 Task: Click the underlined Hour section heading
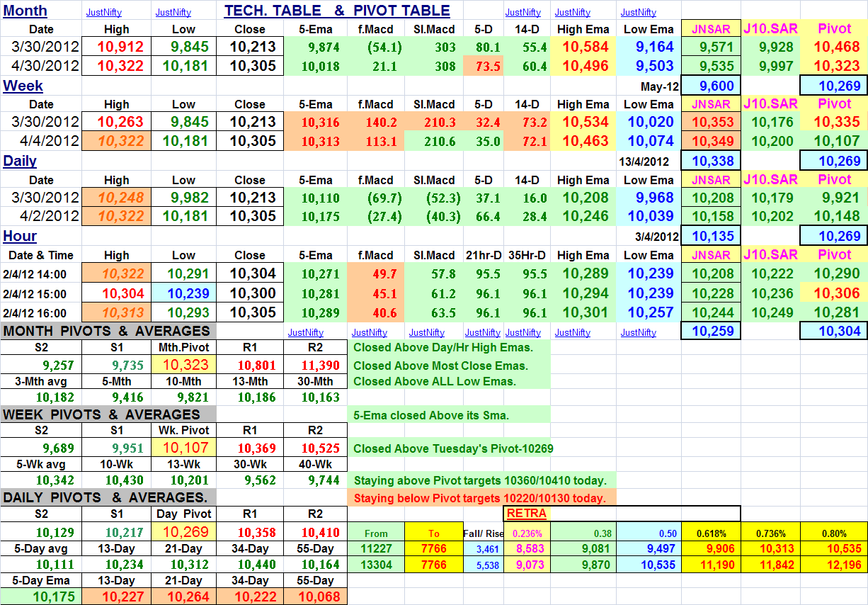coord(20,236)
